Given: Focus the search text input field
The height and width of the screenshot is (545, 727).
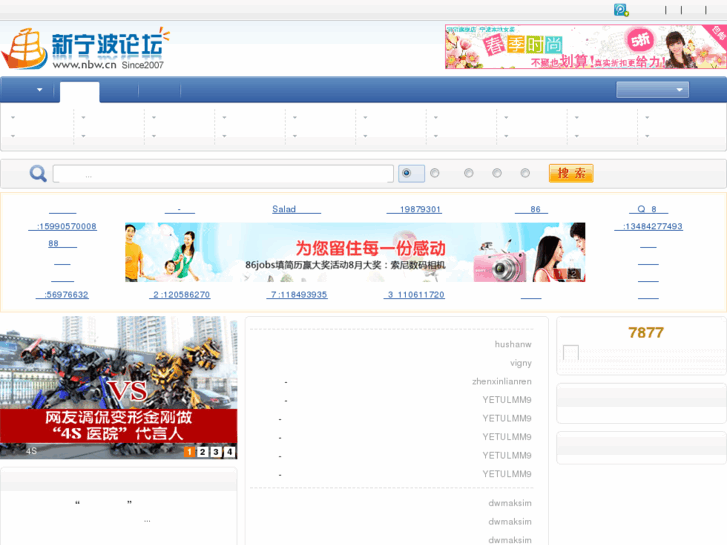Looking at the screenshot, I should pos(223,173).
